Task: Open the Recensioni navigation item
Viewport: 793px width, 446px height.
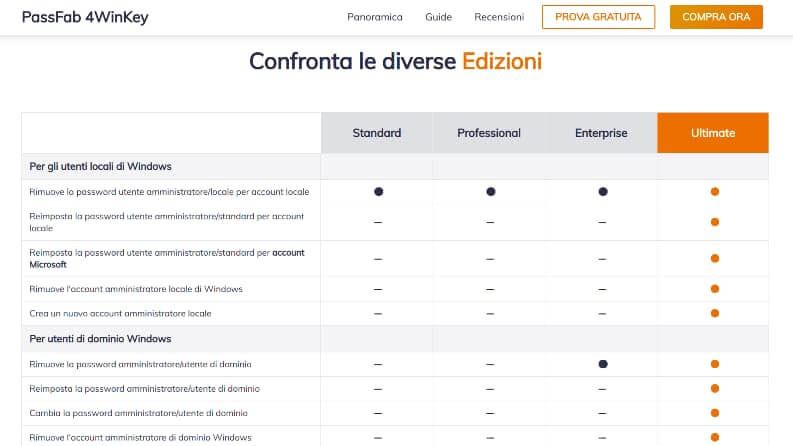Action: point(499,17)
